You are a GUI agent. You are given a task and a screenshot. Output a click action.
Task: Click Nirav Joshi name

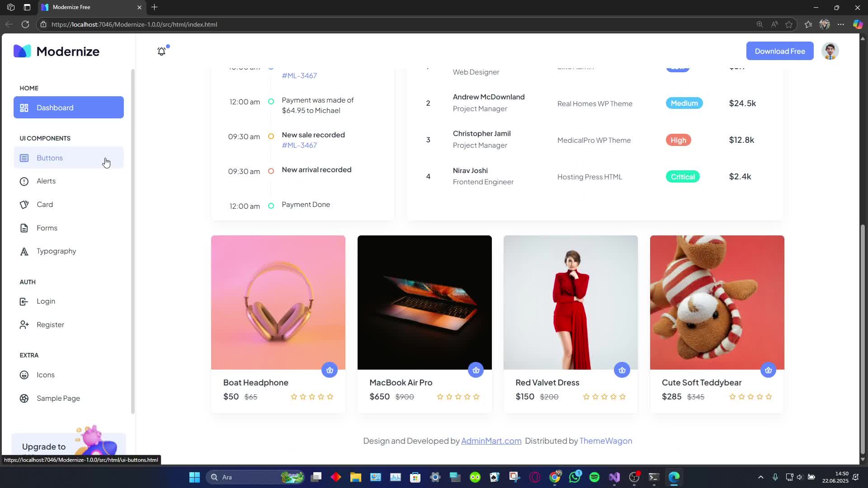(x=470, y=171)
